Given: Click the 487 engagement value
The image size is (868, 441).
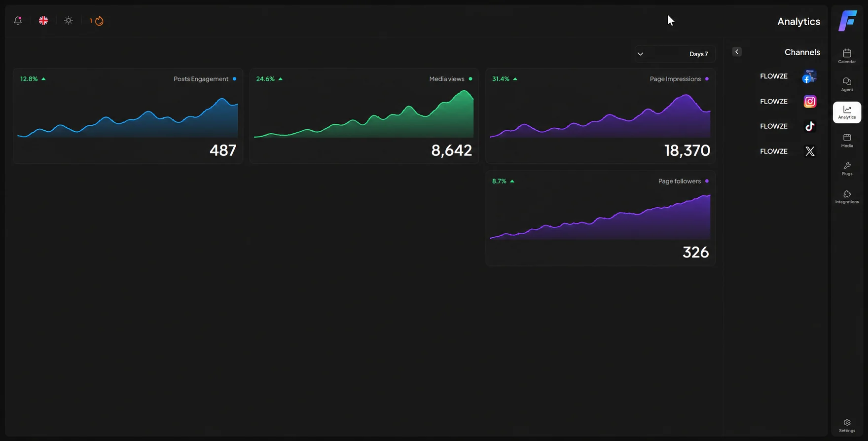Looking at the screenshot, I should pyautogui.click(x=223, y=150).
